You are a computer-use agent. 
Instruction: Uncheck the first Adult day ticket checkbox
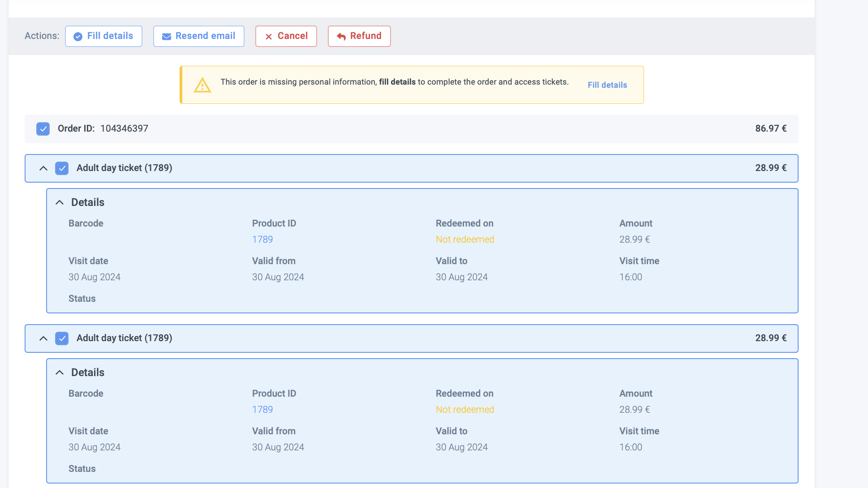click(x=62, y=168)
